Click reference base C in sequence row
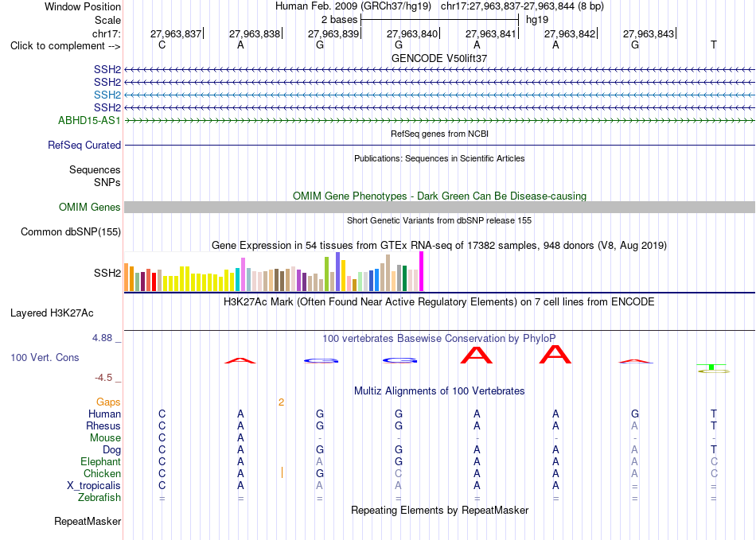The height and width of the screenshot is (540, 756). pyautogui.click(x=162, y=45)
